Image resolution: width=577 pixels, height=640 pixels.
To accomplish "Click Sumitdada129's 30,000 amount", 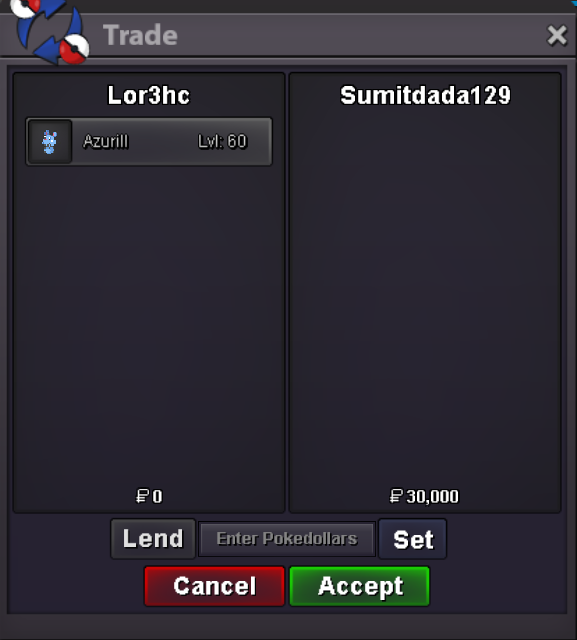I will [432, 496].
